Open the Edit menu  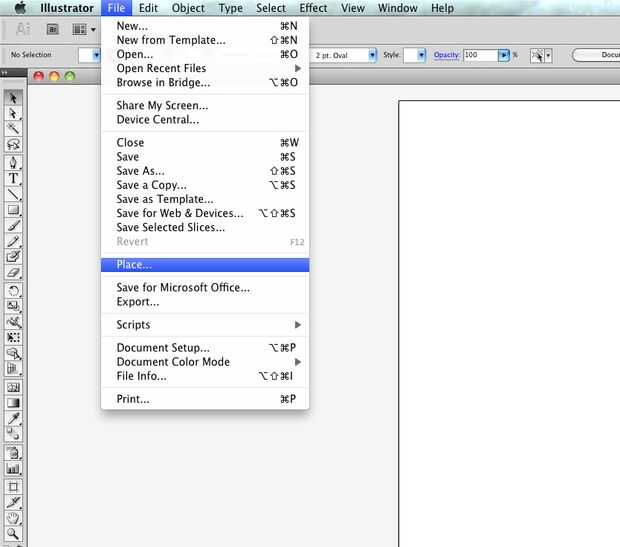(x=148, y=8)
